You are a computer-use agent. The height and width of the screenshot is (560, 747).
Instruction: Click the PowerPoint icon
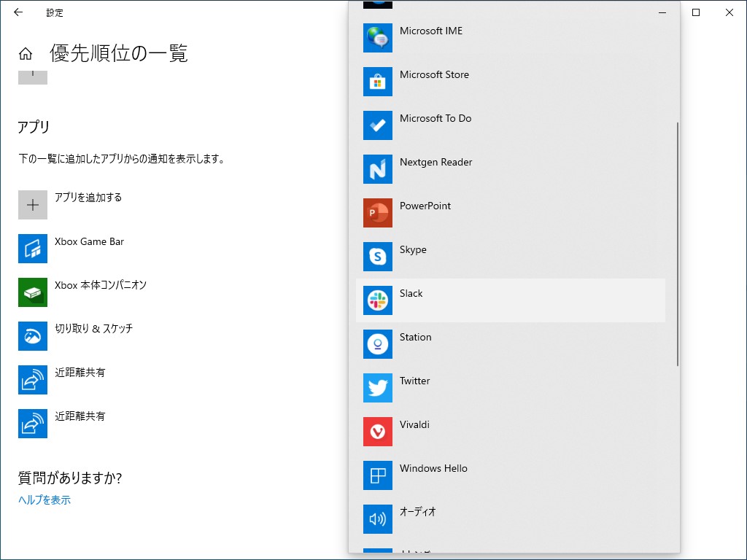click(x=377, y=213)
